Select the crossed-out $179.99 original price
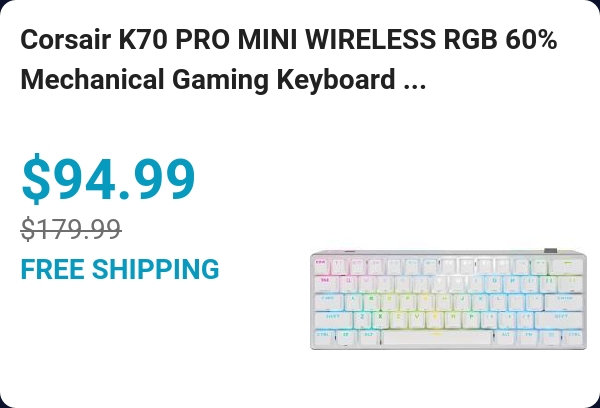The image size is (600, 408). [71, 230]
